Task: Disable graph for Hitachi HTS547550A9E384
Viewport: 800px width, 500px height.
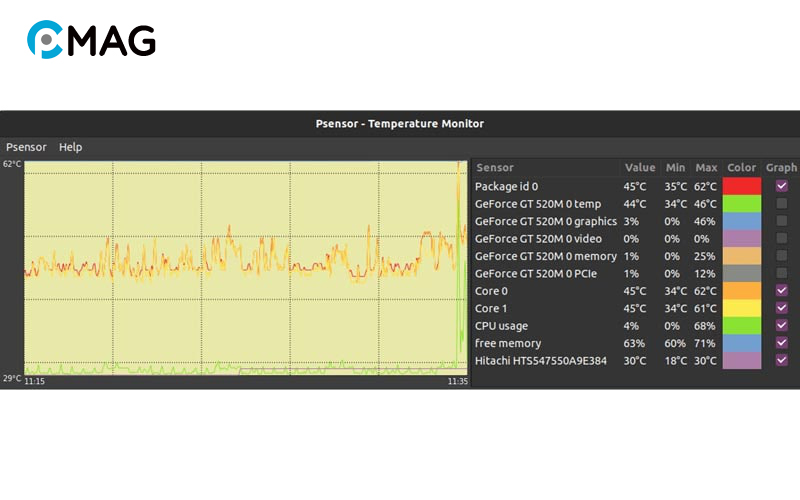Action: click(x=781, y=360)
